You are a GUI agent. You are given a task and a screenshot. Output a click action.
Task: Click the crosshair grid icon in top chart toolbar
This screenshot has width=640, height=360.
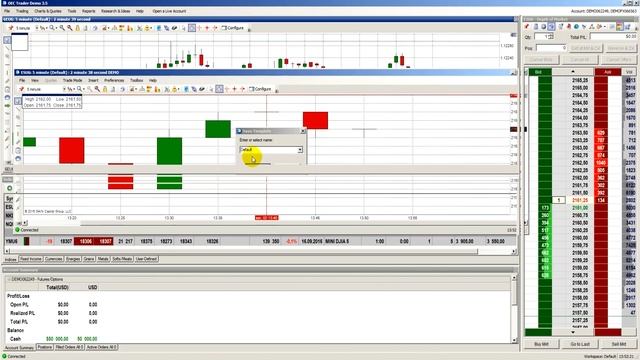click(x=192, y=28)
